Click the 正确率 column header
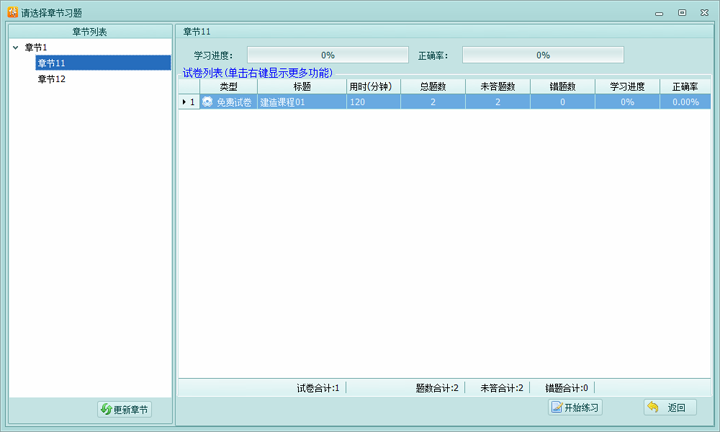 [685, 87]
